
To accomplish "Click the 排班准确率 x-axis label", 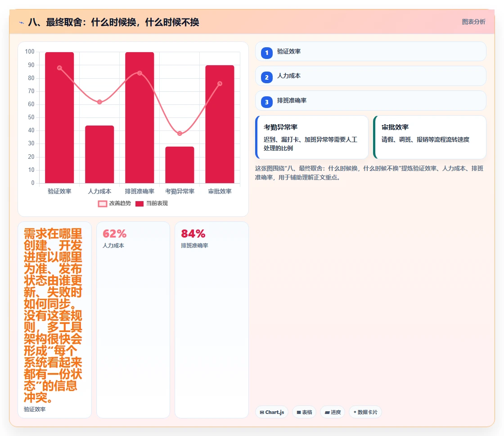I will (139, 192).
